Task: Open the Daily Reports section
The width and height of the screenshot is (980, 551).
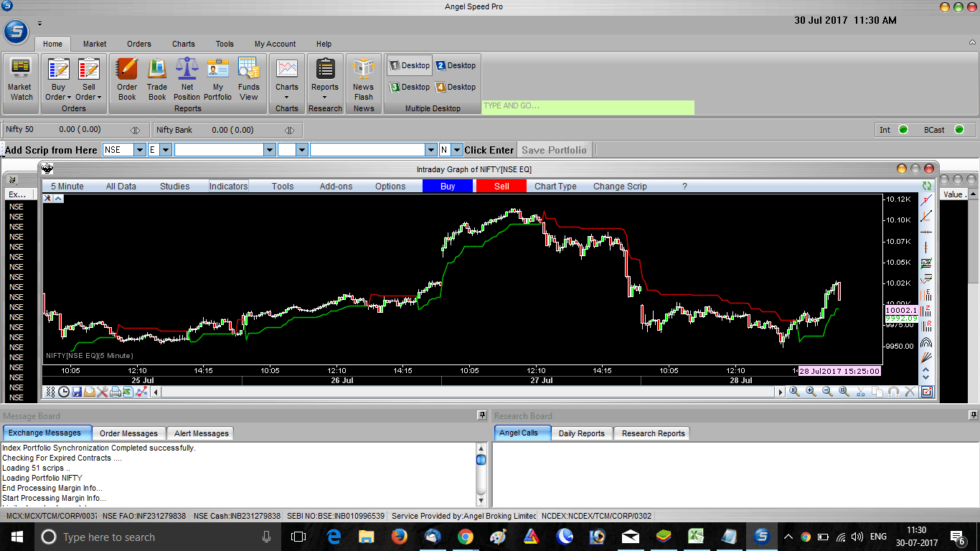Action: pyautogui.click(x=582, y=433)
